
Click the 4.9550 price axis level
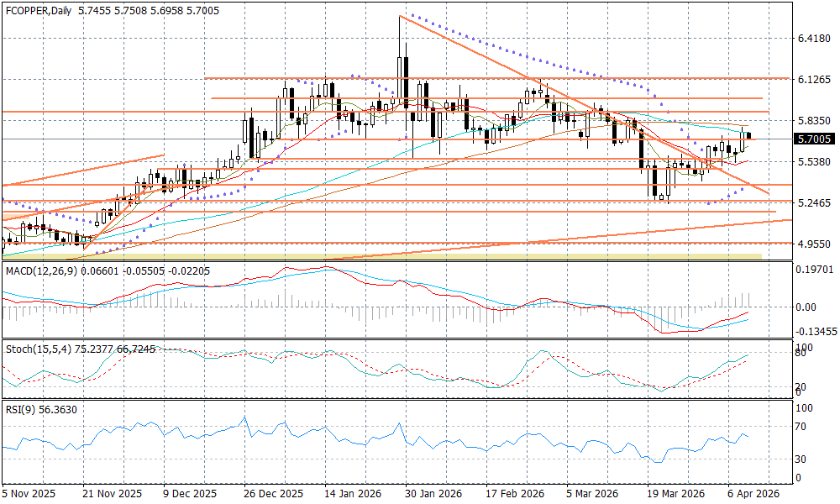click(x=814, y=244)
